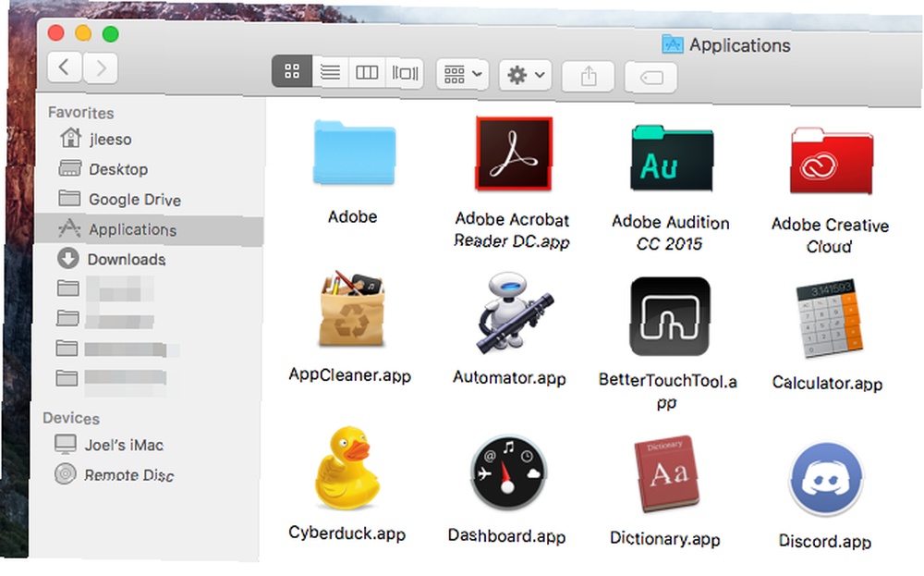
Task: Switch to icon view
Action: point(292,71)
